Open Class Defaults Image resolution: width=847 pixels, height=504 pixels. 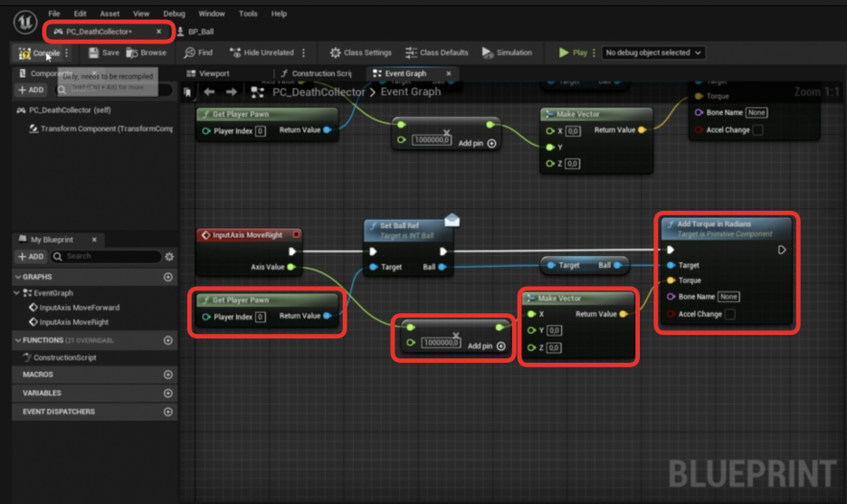(x=436, y=52)
